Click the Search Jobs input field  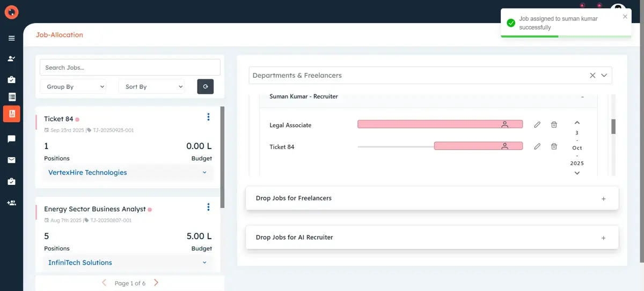point(130,68)
